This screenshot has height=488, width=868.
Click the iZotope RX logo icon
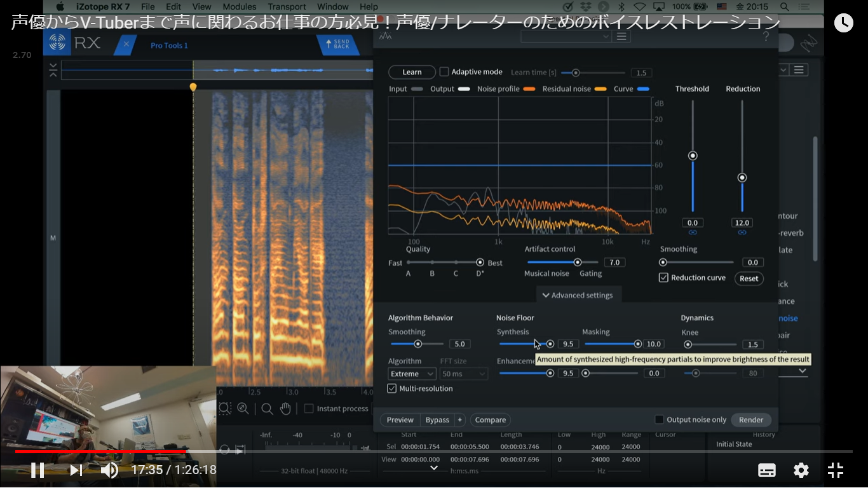point(57,43)
